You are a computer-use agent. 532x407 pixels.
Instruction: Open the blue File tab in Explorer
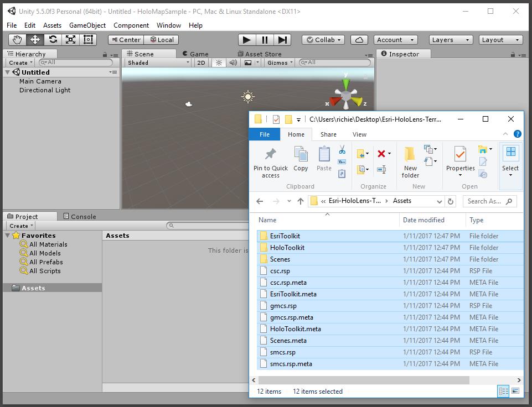[265, 134]
